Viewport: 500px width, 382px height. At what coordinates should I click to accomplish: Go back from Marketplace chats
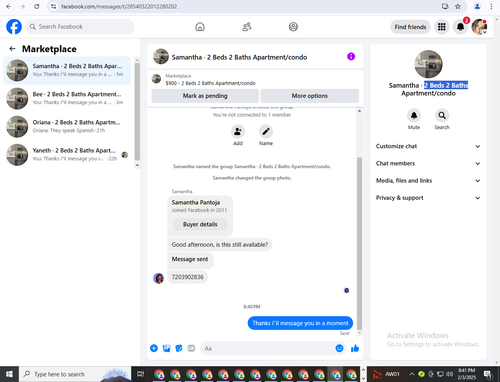12,49
